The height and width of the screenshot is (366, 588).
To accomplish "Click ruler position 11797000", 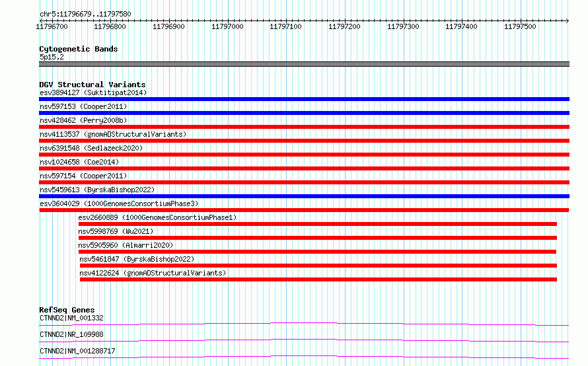I will pos(227,26).
